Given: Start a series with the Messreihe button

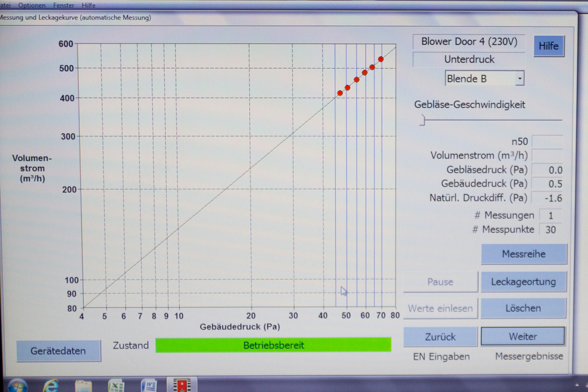Looking at the screenshot, I should [x=524, y=254].
